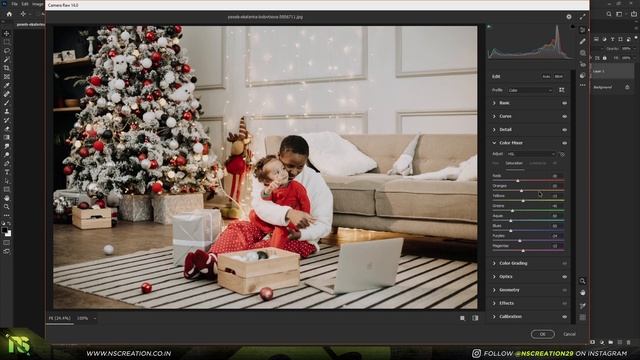Click the Reds saturation slider handle
Screen dimensions: 640x360
pyautogui.click(x=518, y=180)
